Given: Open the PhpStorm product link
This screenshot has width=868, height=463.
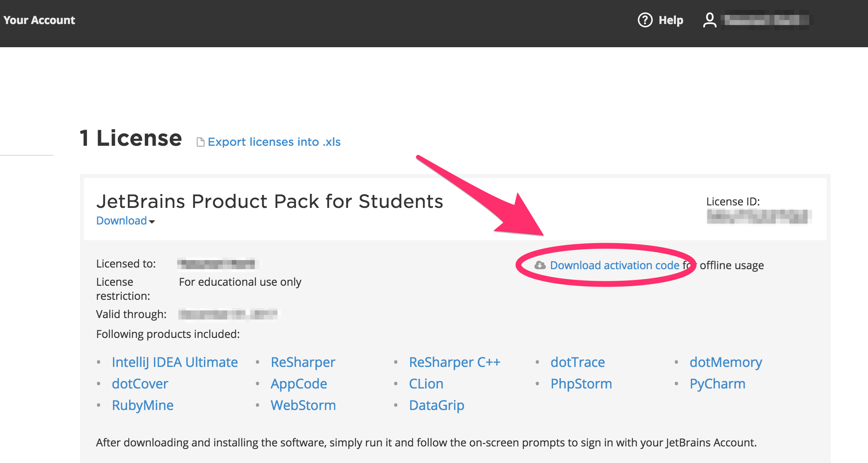Looking at the screenshot, I should [581, 384].
